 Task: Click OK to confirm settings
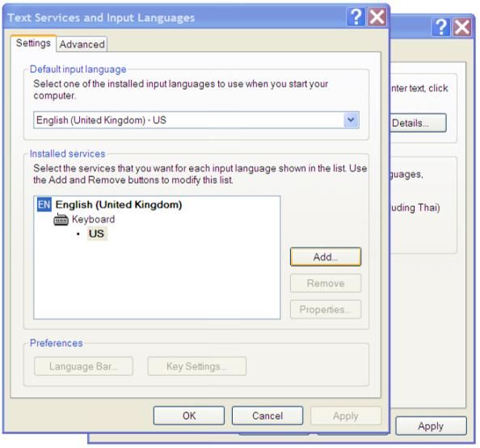click(x=189, y=416)
